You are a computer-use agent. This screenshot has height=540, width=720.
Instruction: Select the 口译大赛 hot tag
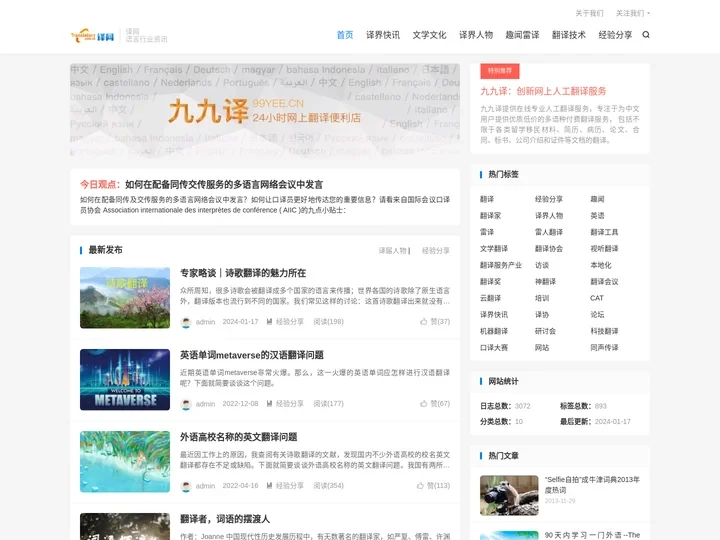coord(494,348)
